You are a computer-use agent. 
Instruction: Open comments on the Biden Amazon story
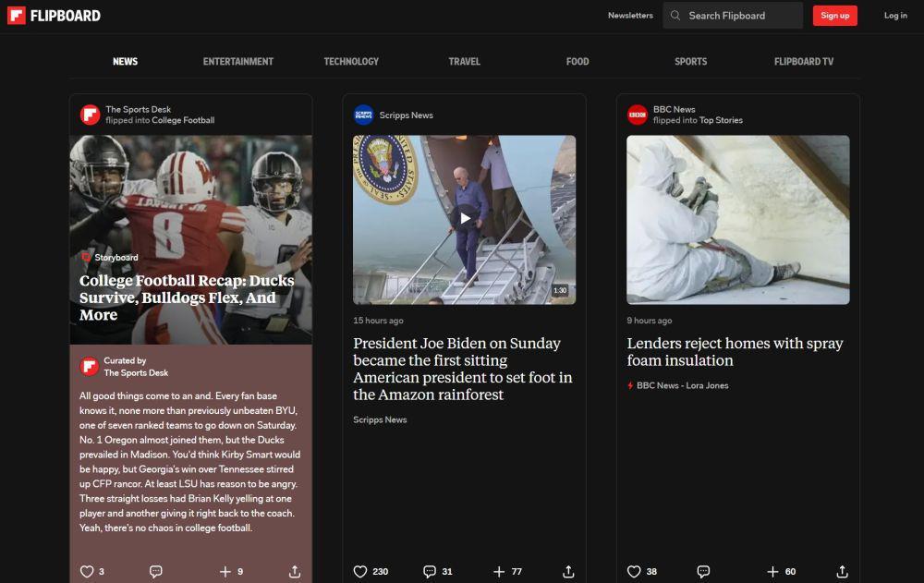pos(430,571)
